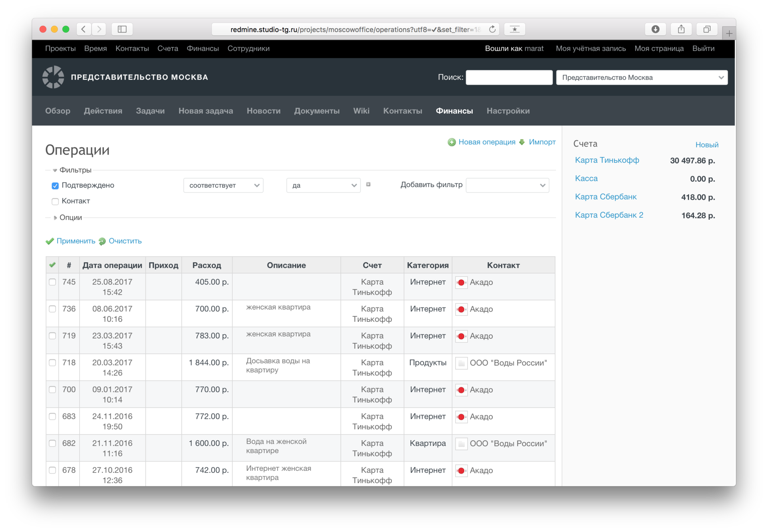This screenshot has height=532, width=768.
Task: Click the Safari sidebar toggle icon
Action: 122,29
